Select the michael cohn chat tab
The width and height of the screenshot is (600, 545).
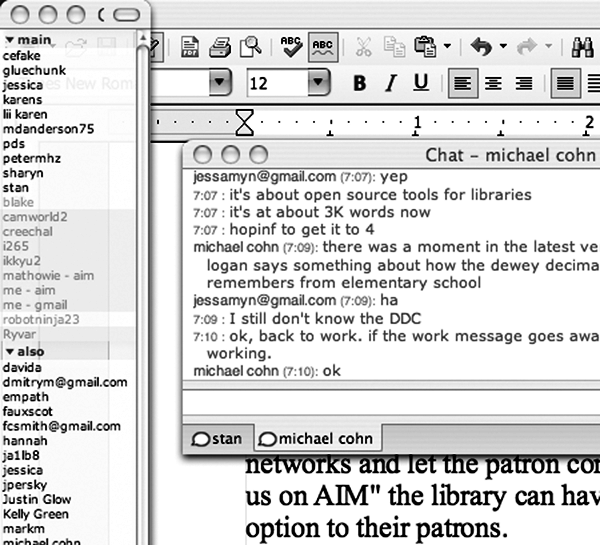(315, 438)
